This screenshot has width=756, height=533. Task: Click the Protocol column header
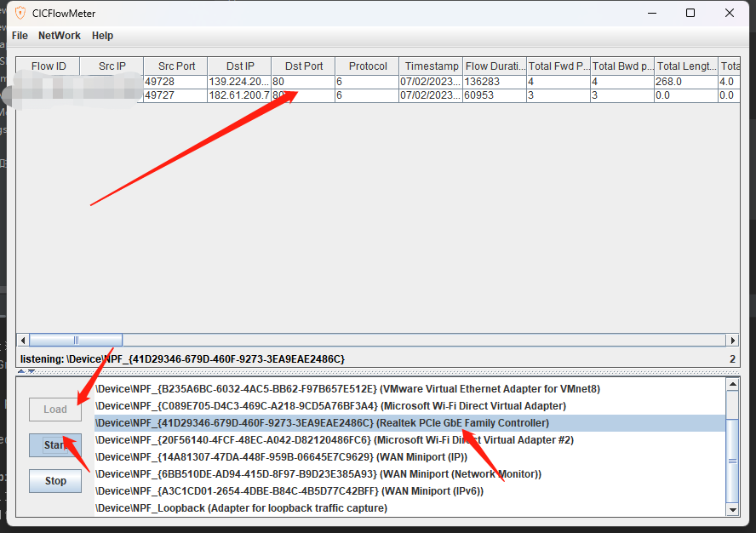tap(366, 66)
